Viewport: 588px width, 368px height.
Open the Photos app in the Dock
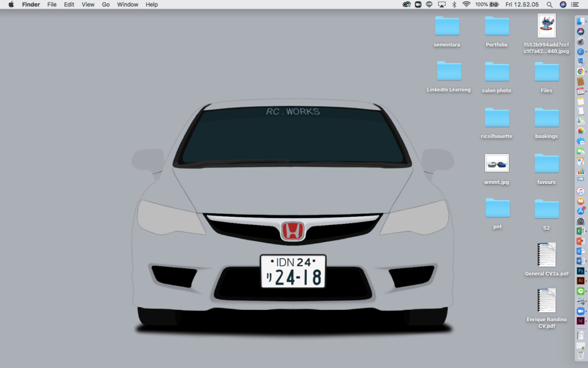(580, 131)
